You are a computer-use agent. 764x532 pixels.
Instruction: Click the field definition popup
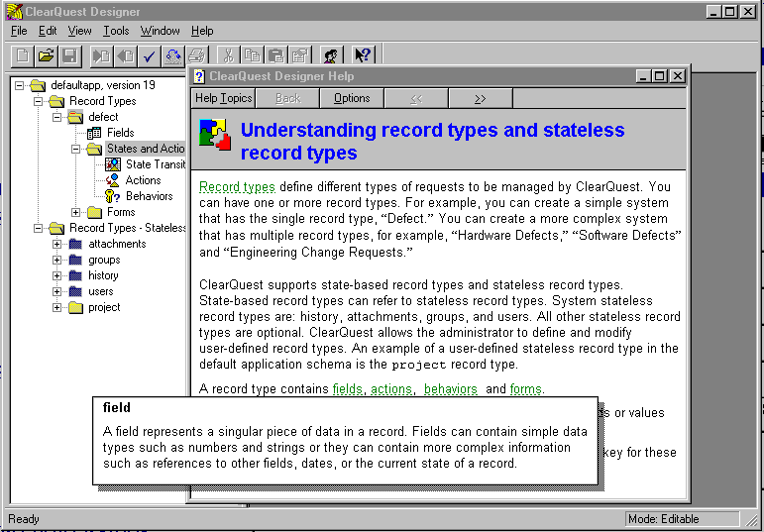[x=345, y=441]
